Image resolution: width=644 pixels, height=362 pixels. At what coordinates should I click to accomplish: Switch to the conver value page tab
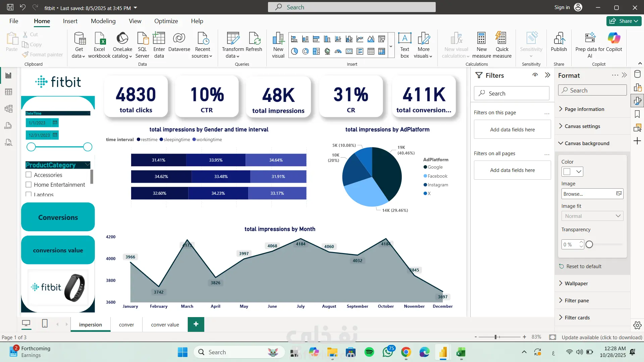(x=165, y=324)
